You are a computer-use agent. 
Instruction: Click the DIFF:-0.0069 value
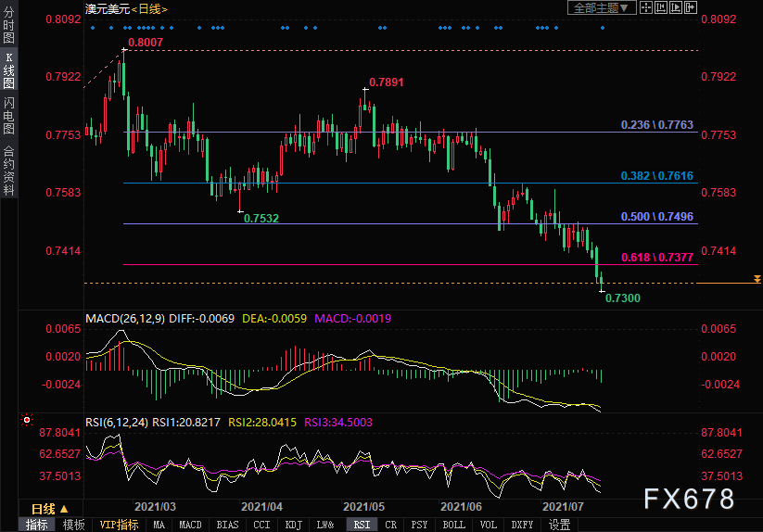pyautogui.click(x=201, y=319)
